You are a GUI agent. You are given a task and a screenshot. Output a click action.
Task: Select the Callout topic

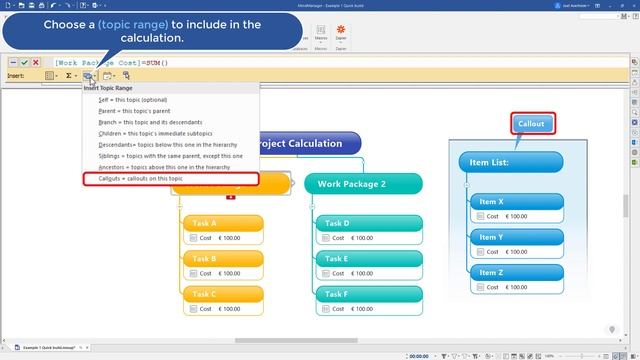[x=533, y=123]
